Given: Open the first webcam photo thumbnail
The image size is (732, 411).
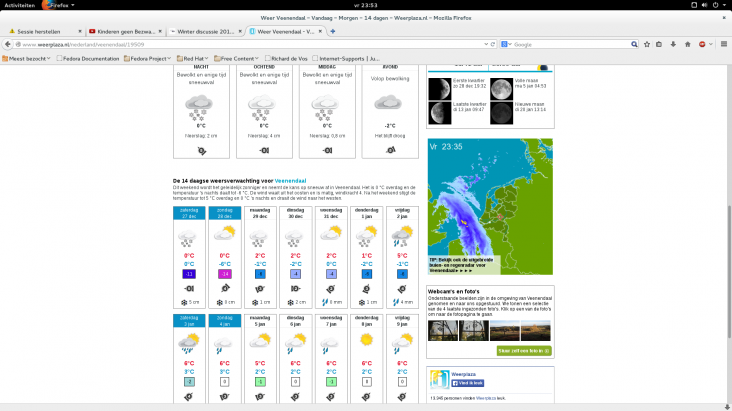Looking at the screenshot, I should point(443,331).
